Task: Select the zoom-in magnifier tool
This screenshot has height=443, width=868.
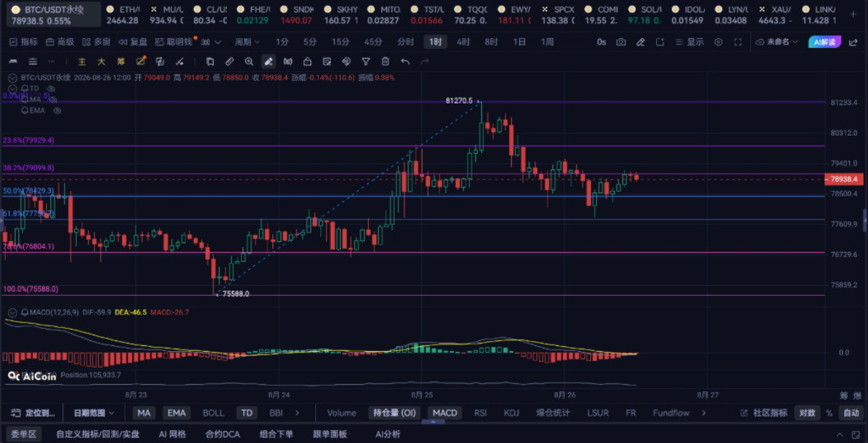Action: [248, 62]
